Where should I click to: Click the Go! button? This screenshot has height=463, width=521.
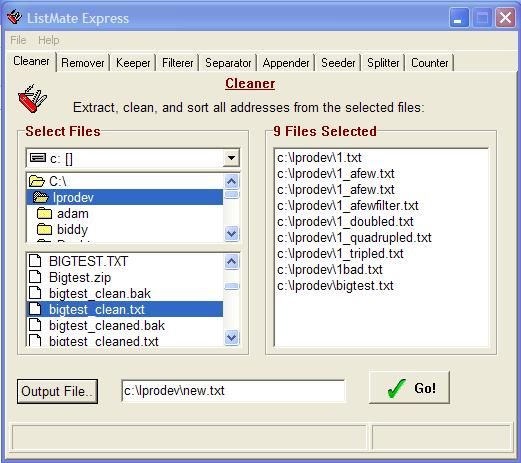[x=409, y=388]
